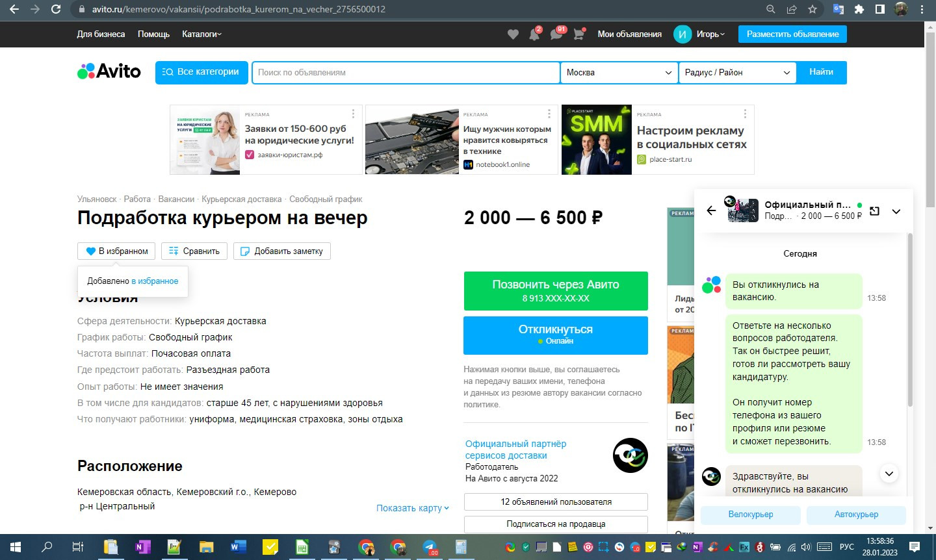Click Разместить объявление button

click(x=792, y=34)
